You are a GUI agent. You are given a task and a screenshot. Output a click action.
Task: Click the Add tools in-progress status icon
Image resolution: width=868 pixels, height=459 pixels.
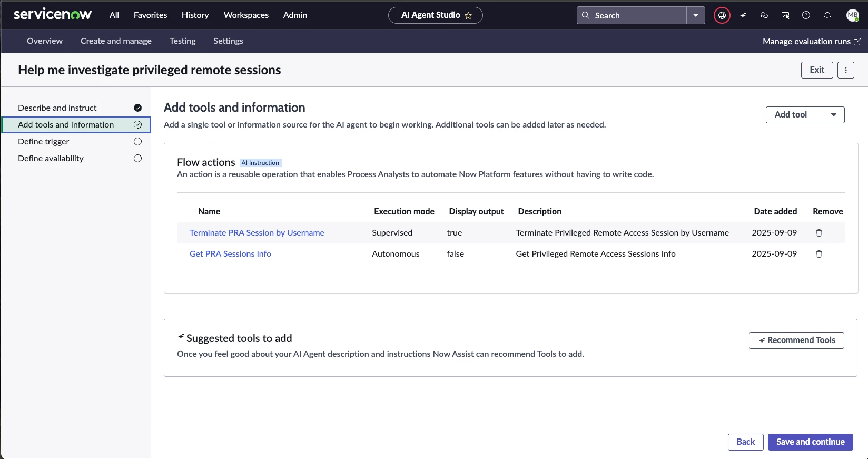[x=137, y=125]
